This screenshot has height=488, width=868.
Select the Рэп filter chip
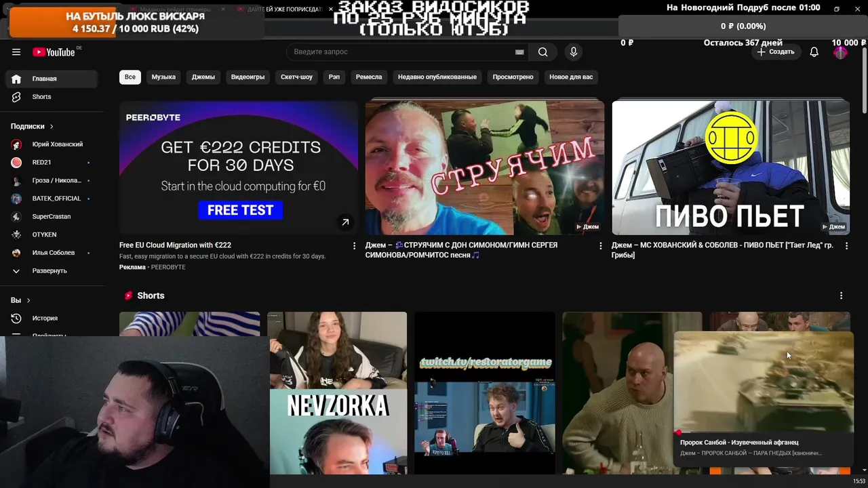pyautogui.click(x=334, y=77)
